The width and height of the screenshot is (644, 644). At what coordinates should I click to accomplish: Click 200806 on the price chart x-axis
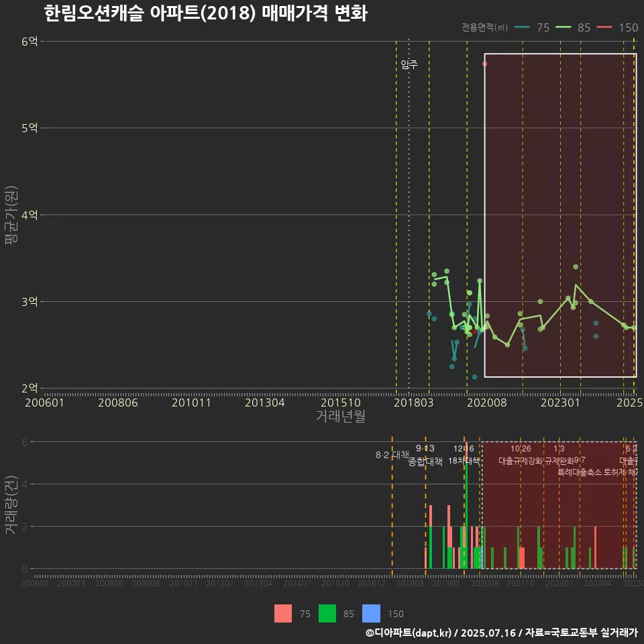[x=118, y=402]
